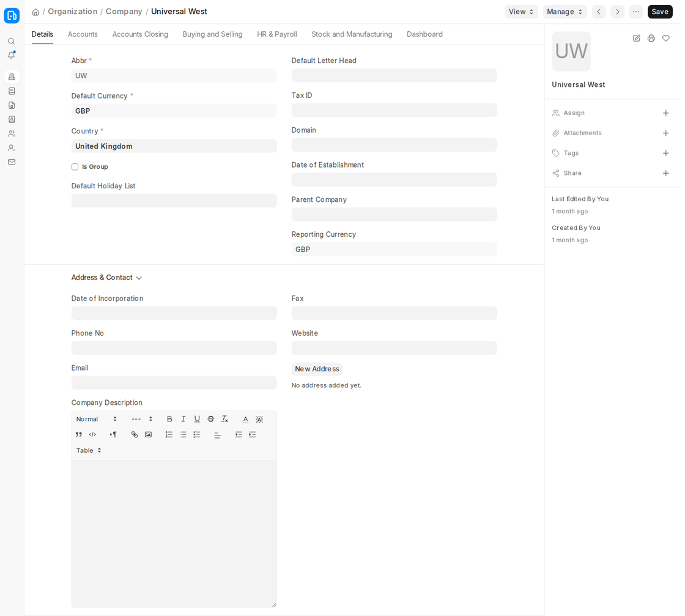Open notifications bell icon
Image resolution: width=685 pixels, height=616 pixels.
12,55
